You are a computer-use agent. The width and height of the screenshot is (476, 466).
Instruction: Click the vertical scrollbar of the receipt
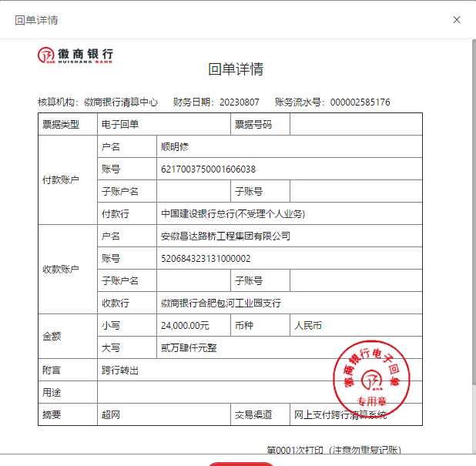472,231
